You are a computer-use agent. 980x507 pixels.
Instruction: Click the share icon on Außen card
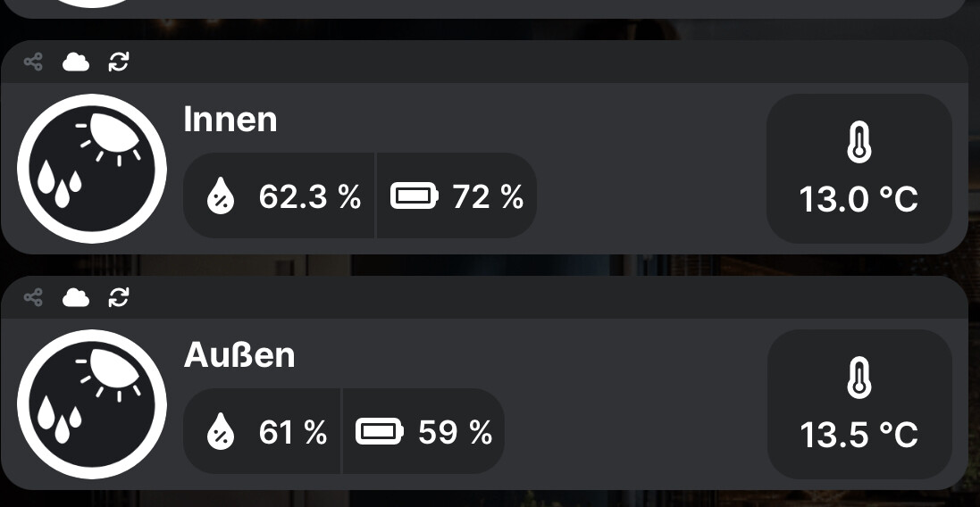pyautogui.click(x=33, y=297)
